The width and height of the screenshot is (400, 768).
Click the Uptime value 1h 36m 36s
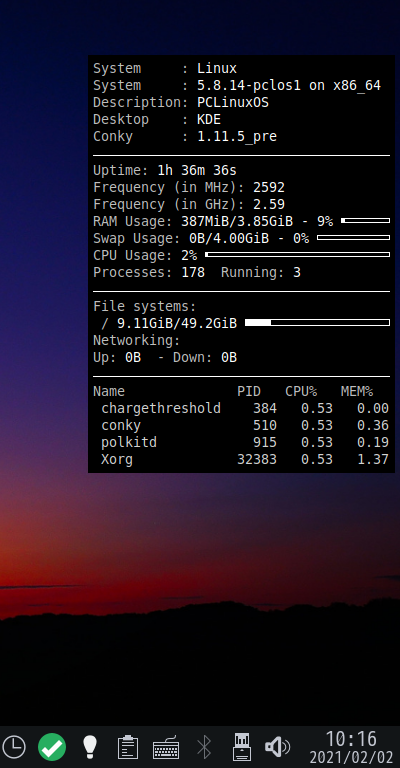[x=197, y=170]
